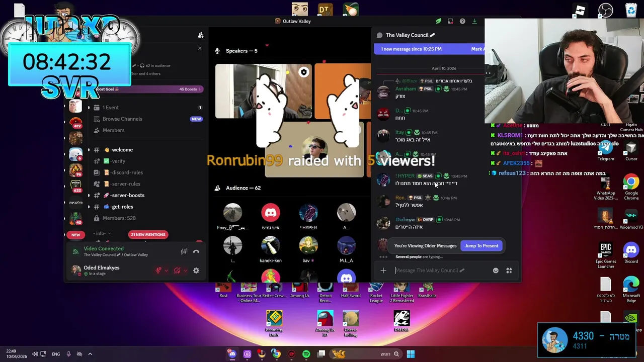The width and height of the screenshot is (644, 362).
Task: Click the noise suppression waveform icon
Action: 184,251
